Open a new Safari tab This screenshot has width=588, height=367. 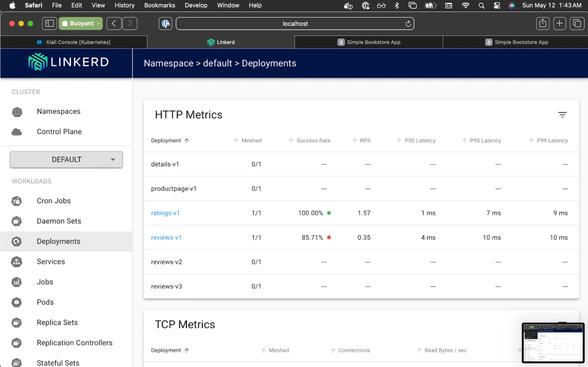(560, 23)
